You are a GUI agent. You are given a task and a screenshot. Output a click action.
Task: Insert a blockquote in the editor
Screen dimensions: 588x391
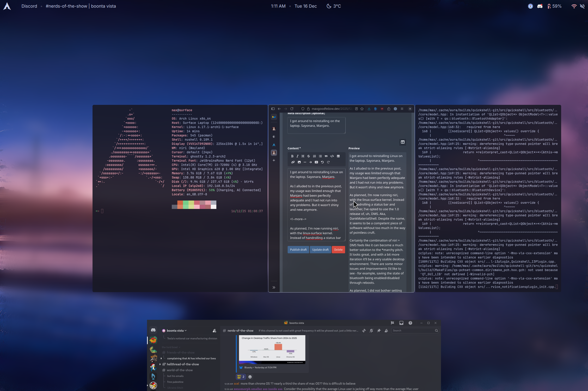326,156
